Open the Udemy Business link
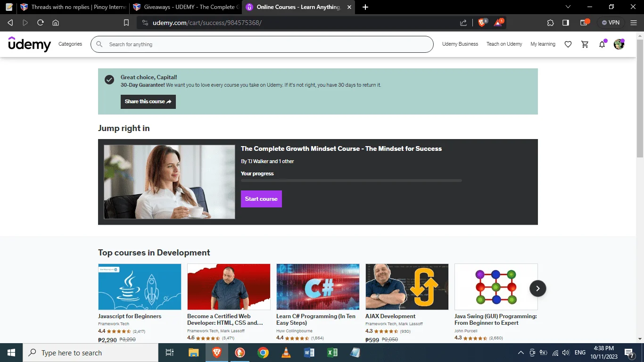644x362 pixels. tap(460, 44)
